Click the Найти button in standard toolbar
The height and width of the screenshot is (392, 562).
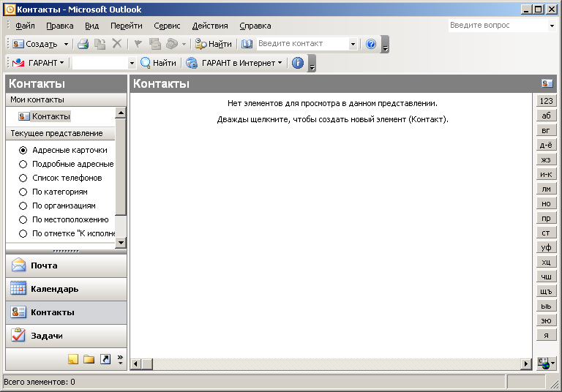click(213, 44)
